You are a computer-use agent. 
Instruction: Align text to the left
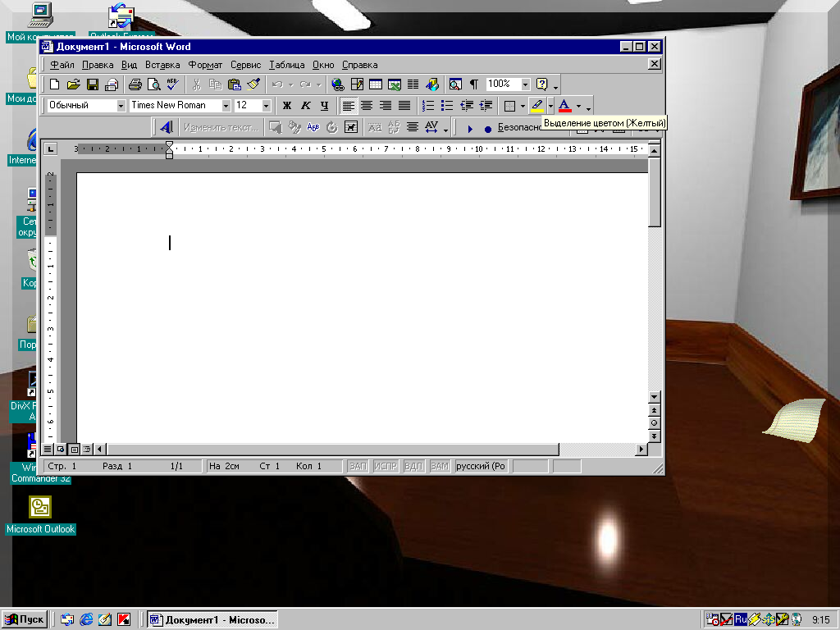[348, 106]
